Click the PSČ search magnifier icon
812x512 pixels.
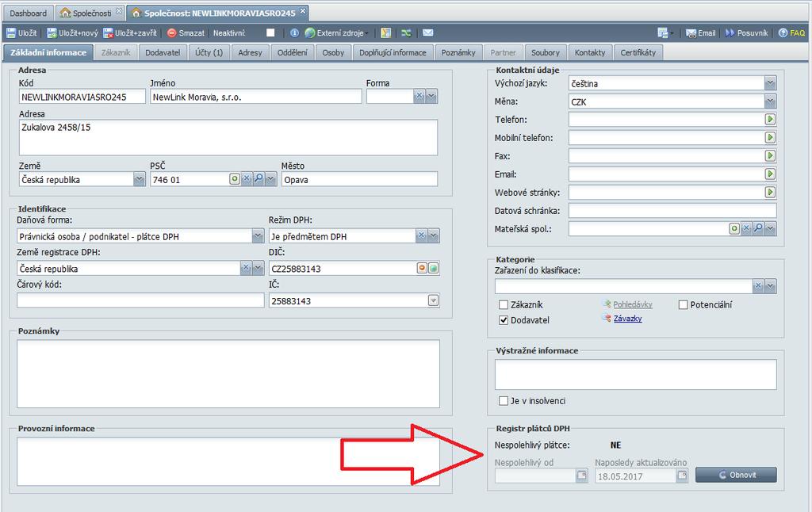[259, 178]
